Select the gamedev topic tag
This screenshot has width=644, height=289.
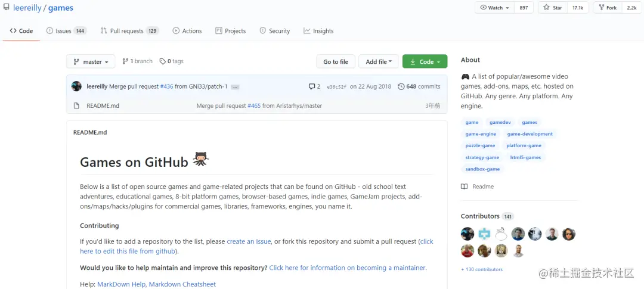click(500, 122)
